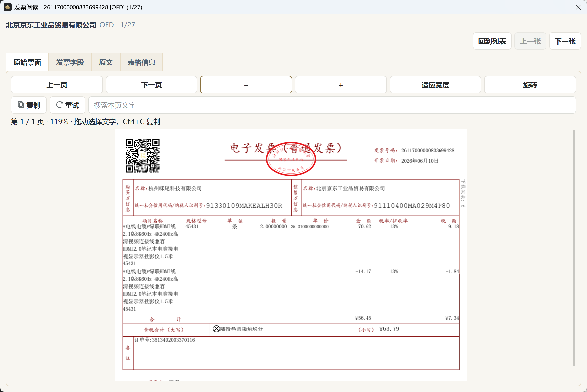Switch to the 原始票面 tab
This screenshot has height=392, width=587.
tap(27, 62)
